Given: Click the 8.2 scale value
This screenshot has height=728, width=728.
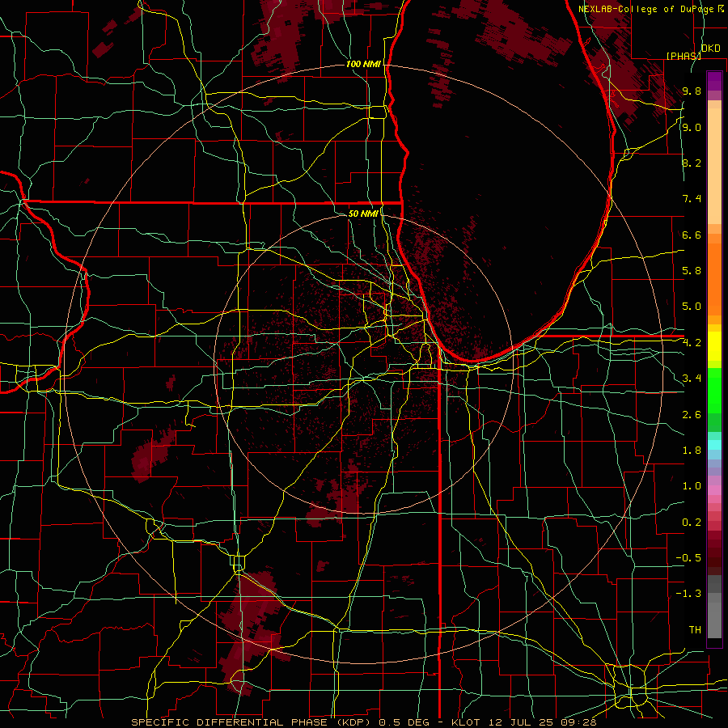Looking at the screenshot, I should tap(692, 163).
